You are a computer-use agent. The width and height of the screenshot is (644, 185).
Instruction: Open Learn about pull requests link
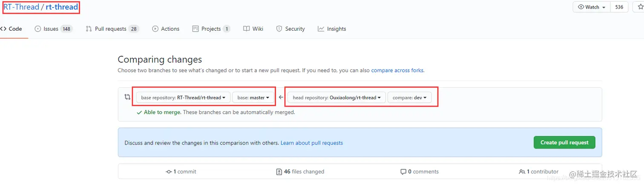click(x=312, y=143)
